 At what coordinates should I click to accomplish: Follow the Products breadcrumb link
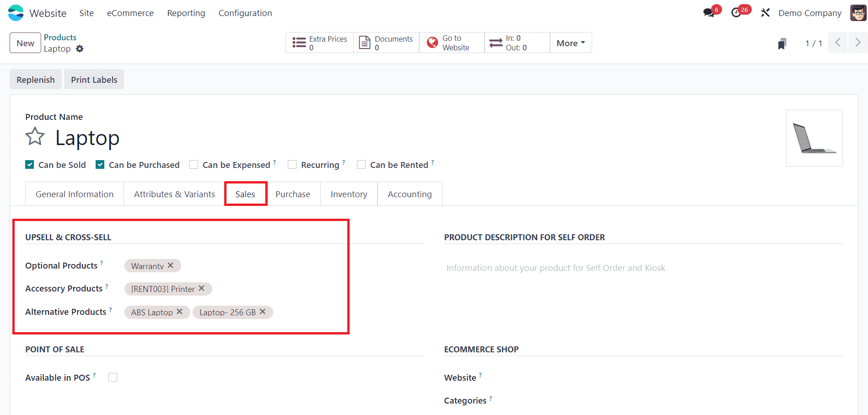point(60,38)
